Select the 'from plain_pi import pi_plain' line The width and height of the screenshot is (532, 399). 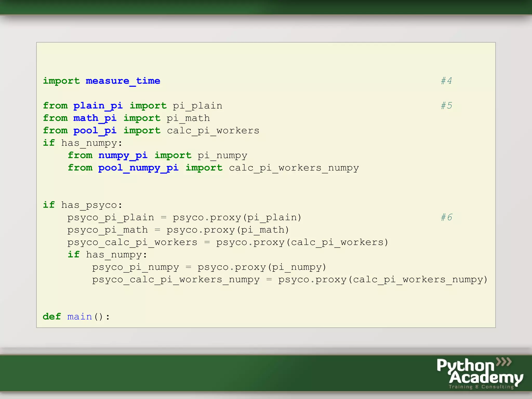(132, 106)
